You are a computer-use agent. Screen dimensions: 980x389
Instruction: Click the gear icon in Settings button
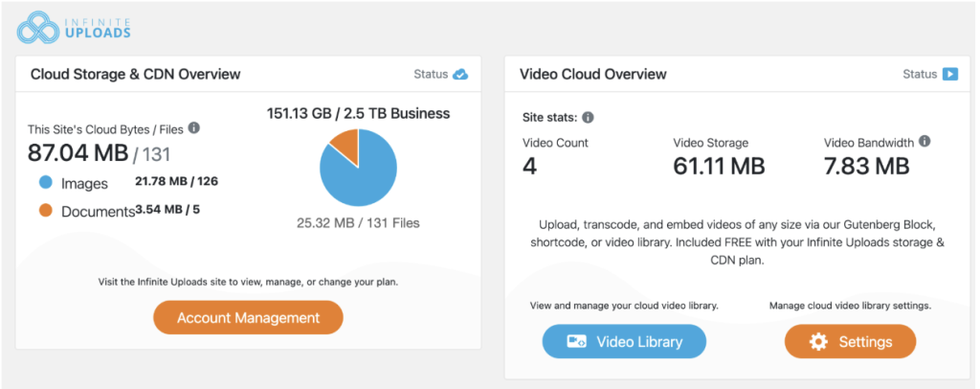(818, 341)
